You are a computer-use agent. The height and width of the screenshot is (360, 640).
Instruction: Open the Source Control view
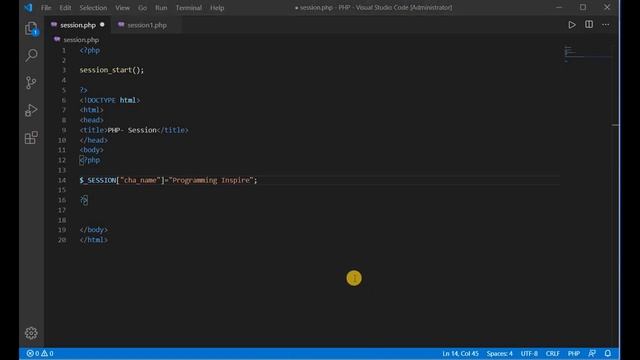[x=31, y=82]
